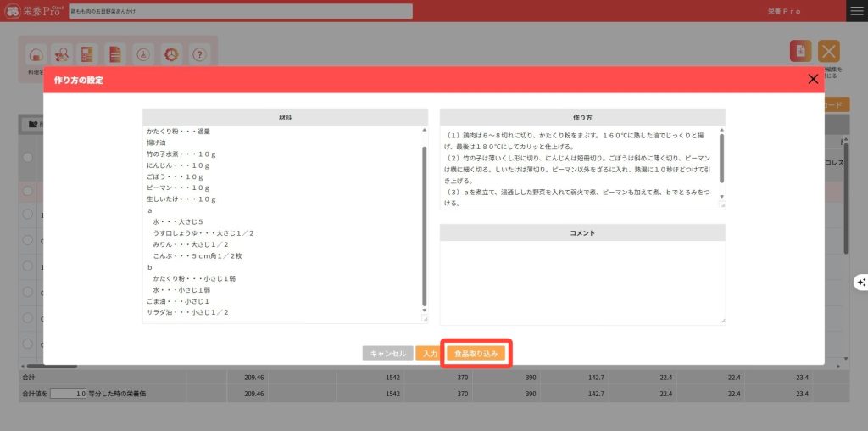Click the background table vertical scrollbar thumb
This screenshot has height=431, width=868.
pyautogui.click(x=846, y=197)
